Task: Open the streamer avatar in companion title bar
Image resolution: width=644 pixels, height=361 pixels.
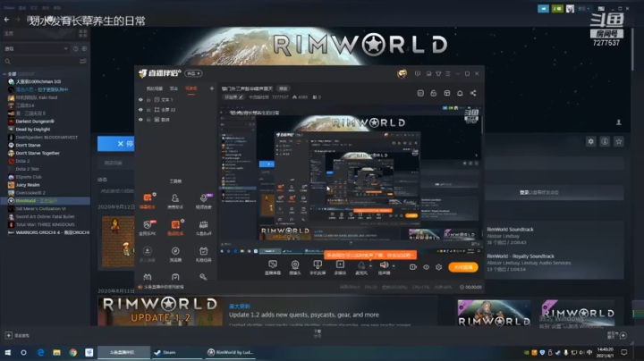Action: click(x=402, y=73)
